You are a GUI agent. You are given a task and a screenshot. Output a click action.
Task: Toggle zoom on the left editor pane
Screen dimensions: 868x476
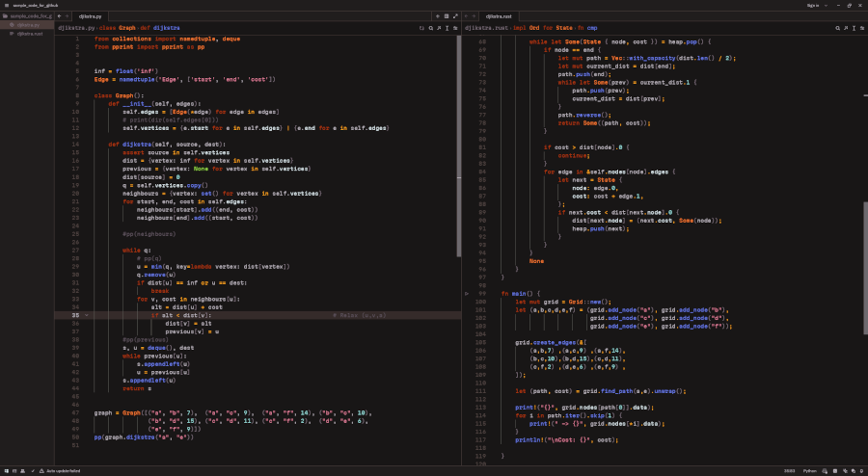point(455,16)
